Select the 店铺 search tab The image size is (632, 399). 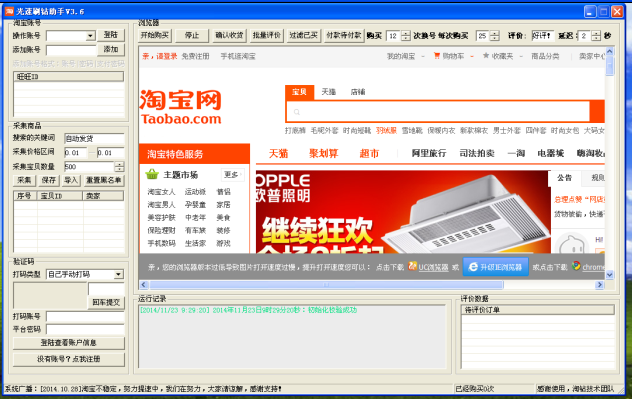(358, 92)
